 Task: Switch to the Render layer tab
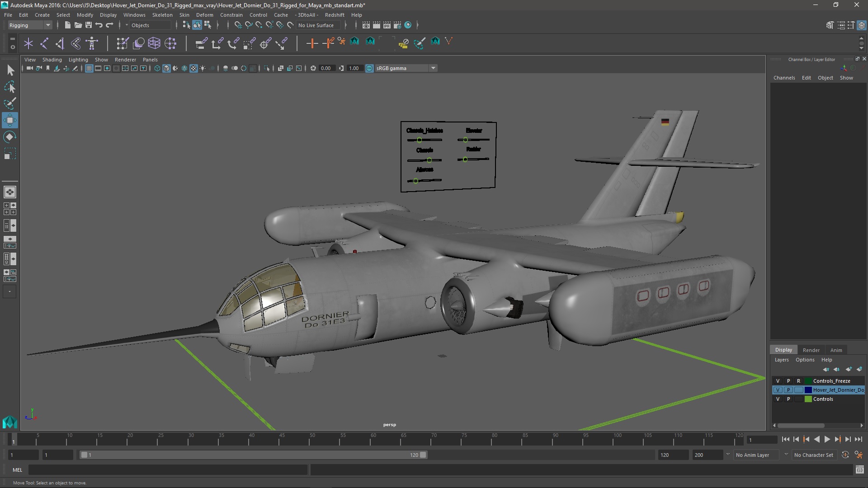point(811,350)
